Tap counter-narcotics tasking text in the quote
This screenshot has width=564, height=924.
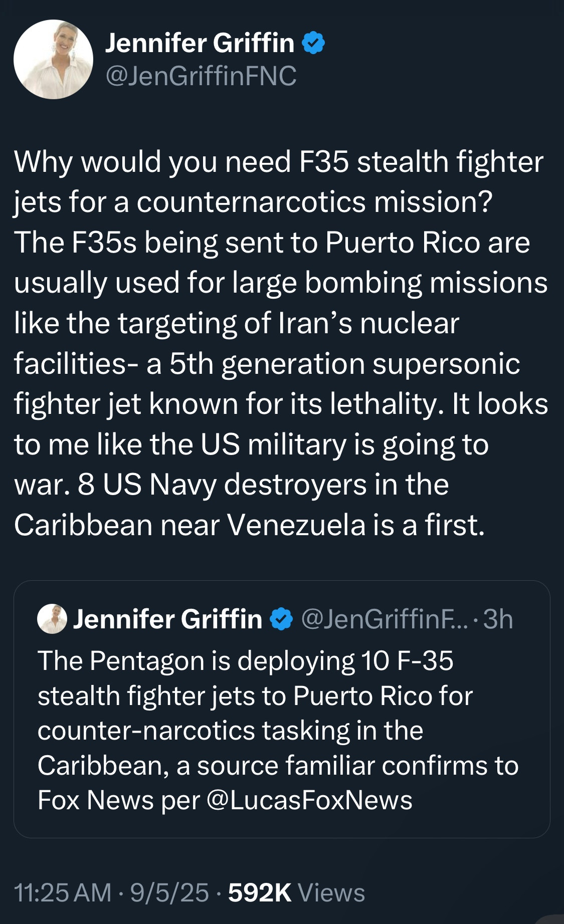[x=193, y=731]
